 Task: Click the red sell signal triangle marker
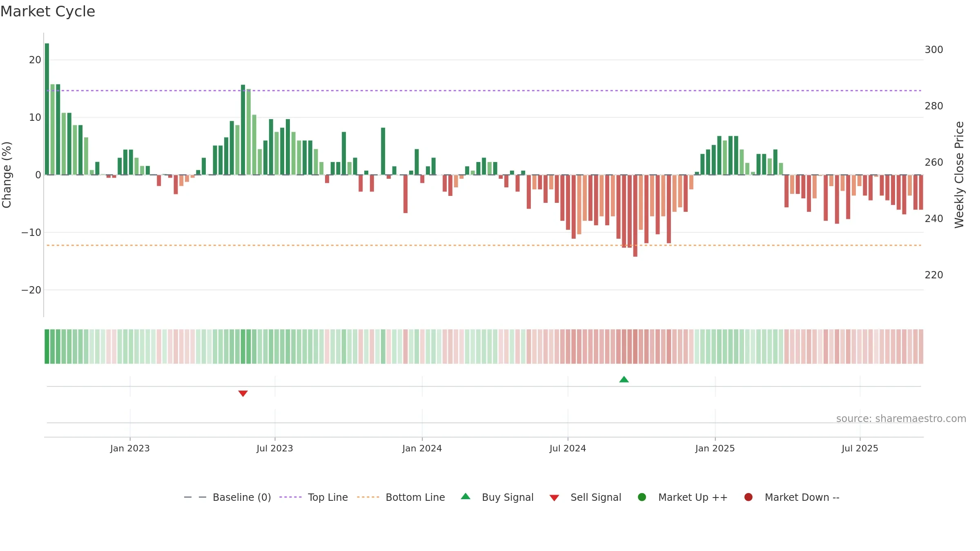coord(243,393)
